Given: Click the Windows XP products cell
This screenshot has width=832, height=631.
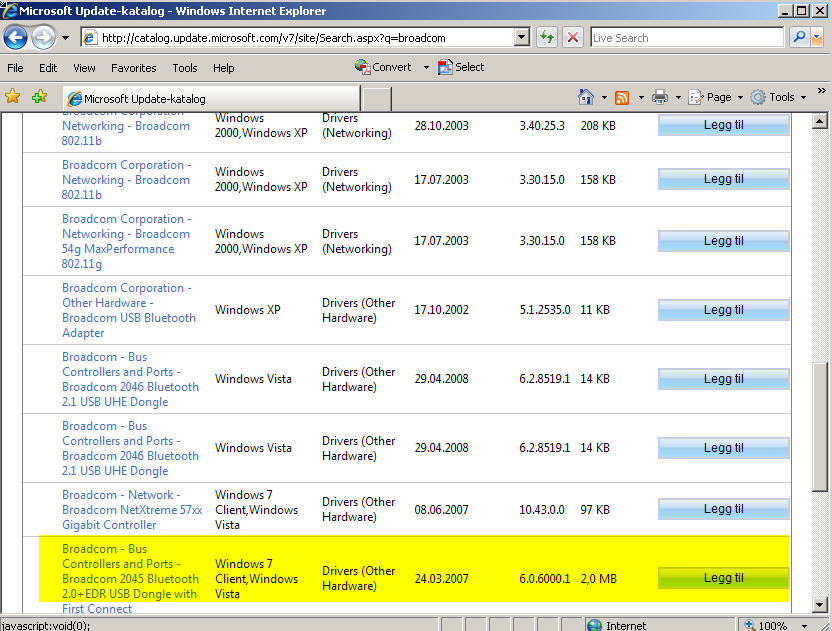Looking at the screenshot, I should (247, 310).
